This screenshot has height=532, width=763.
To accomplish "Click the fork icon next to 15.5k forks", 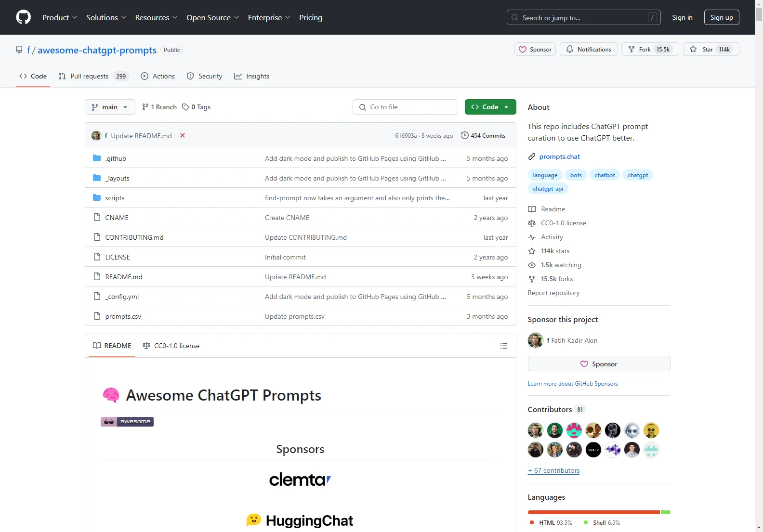I will click(532, 279).
